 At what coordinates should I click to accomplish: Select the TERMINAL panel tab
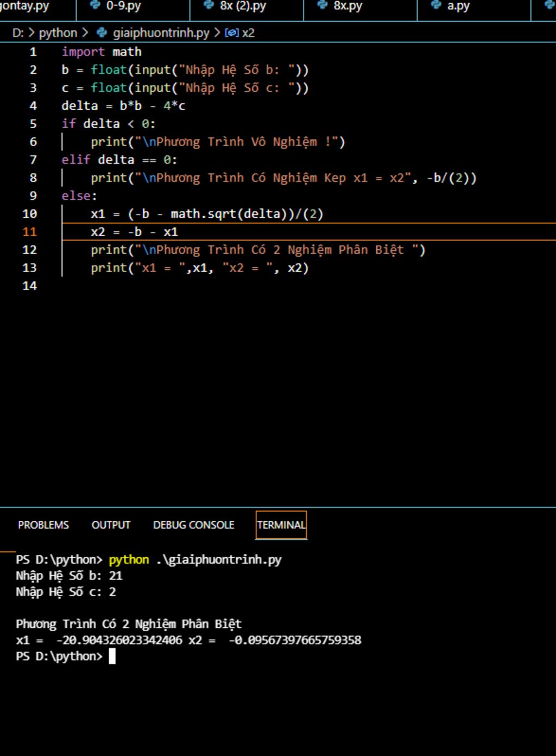[x=281, y=525]
